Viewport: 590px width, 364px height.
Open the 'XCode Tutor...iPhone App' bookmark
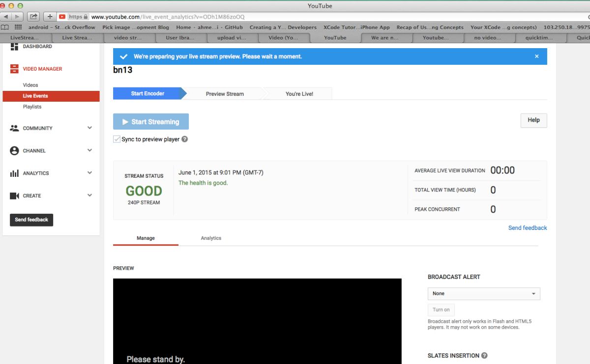click(356, 28)
